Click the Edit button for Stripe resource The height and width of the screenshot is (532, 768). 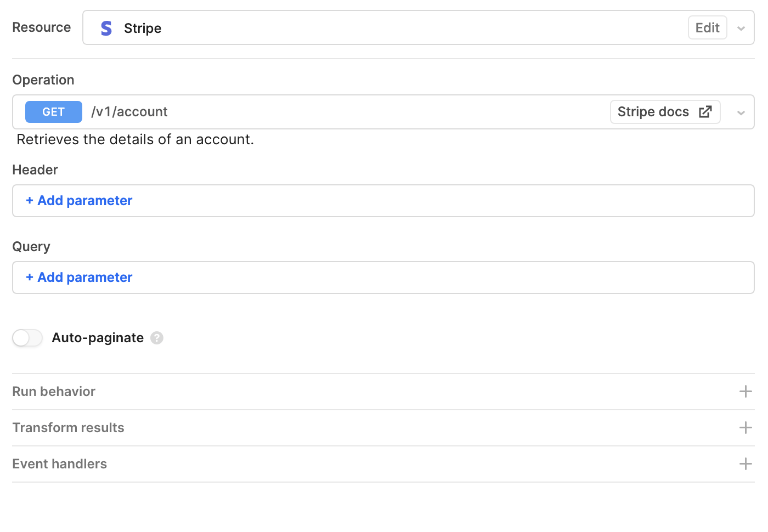click(x=708, y=27)
